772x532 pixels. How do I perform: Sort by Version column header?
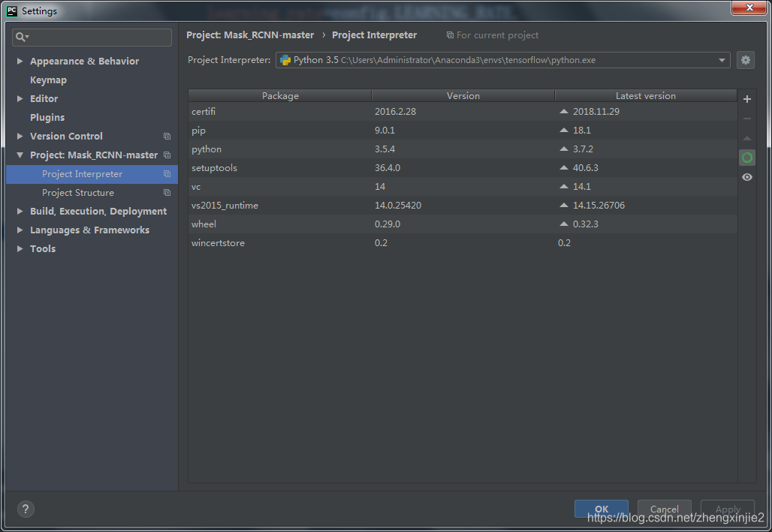[x=463, y=95]
